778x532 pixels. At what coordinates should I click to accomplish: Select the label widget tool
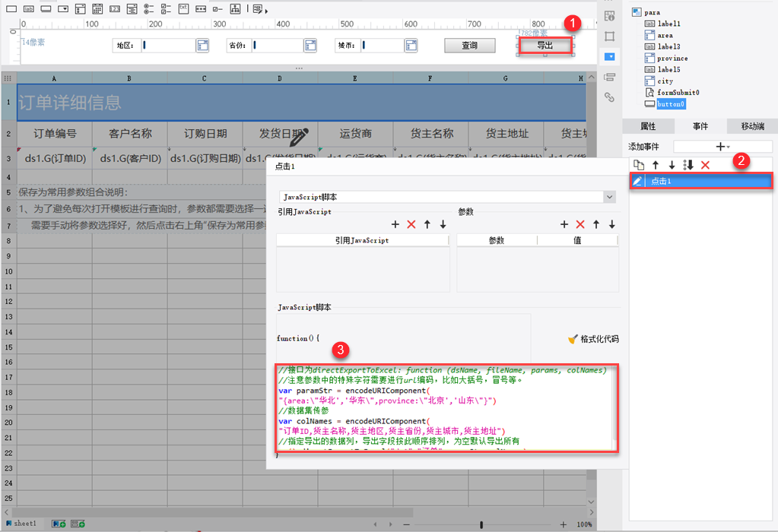(x=29, y=9)
